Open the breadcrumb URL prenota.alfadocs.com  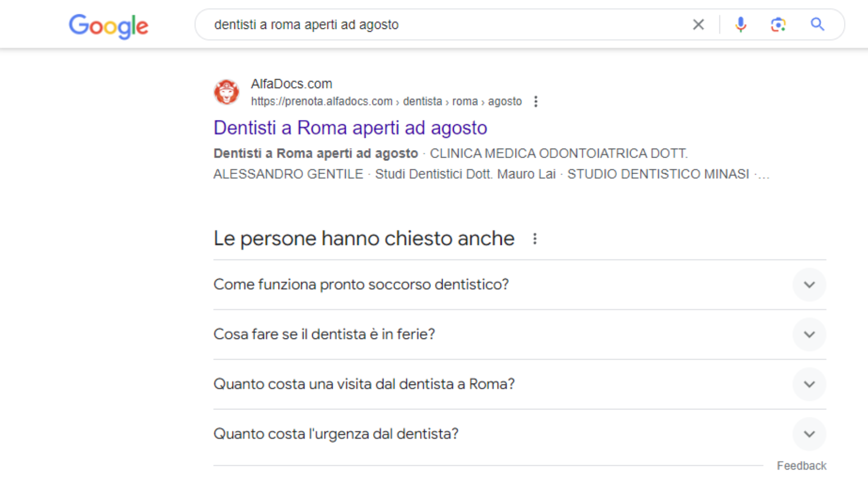coord(322,101)
